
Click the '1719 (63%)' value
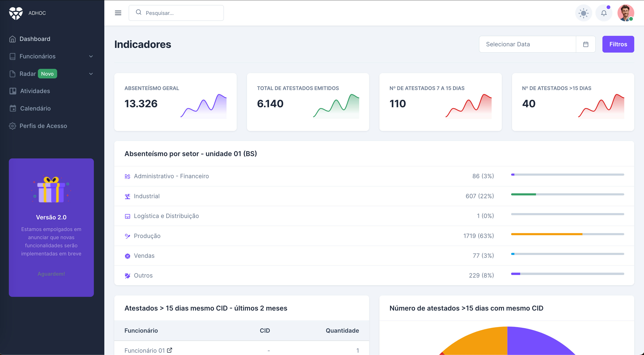click(x=479, y=236)
